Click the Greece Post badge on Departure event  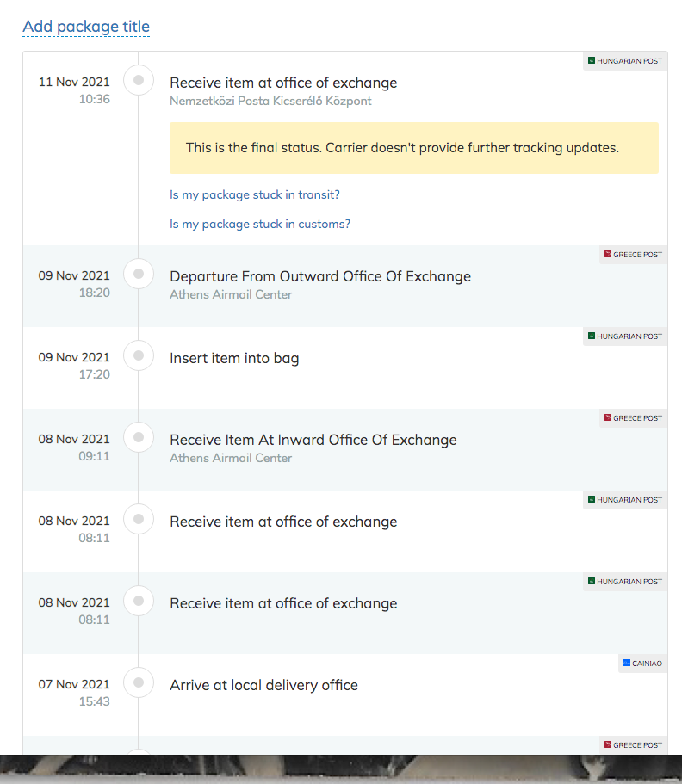(x=633, y=255)
